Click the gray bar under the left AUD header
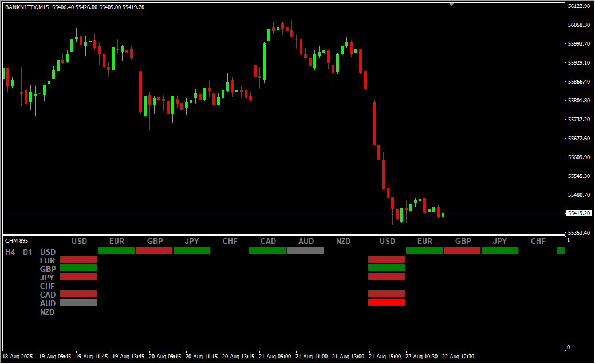595x364 pixels. [x=305, y=251]
